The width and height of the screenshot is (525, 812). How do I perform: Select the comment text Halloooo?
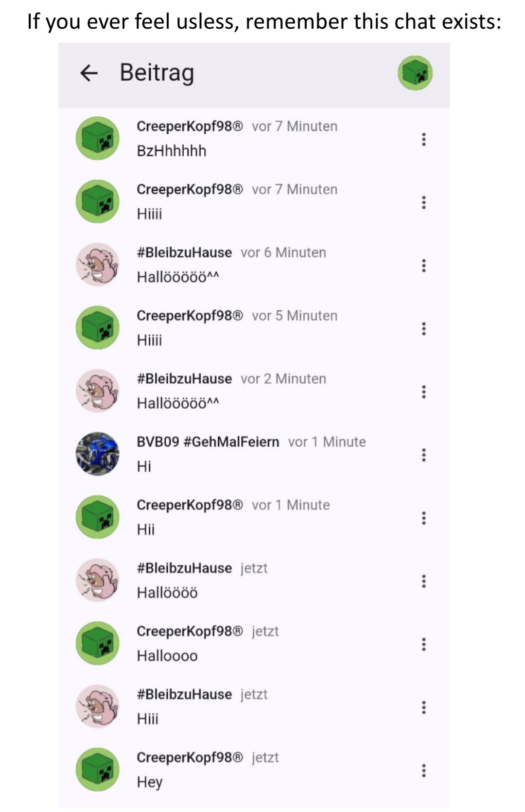pos(167,656)
